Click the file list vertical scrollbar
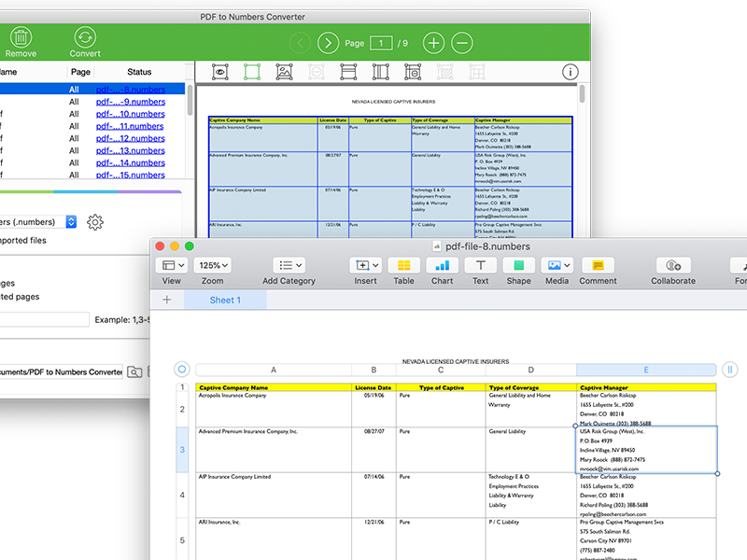The height and width of the screenshot is (560, 747). tap(190, 100)
